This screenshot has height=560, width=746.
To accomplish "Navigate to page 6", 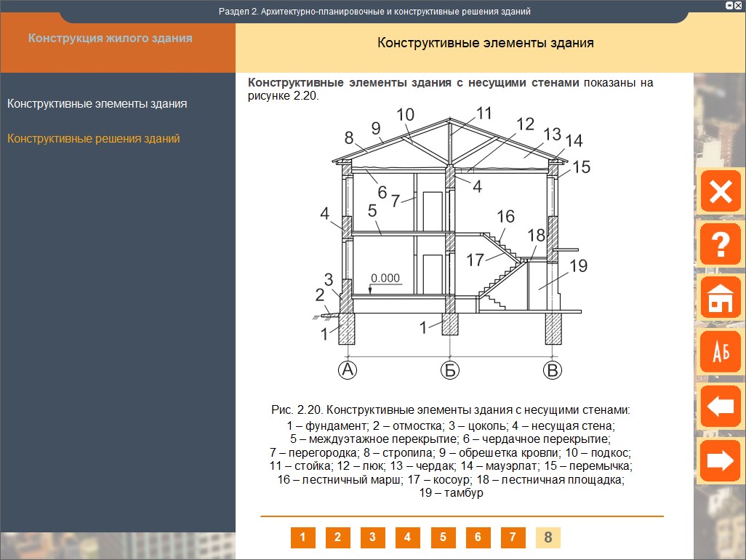I will point(478,537).
